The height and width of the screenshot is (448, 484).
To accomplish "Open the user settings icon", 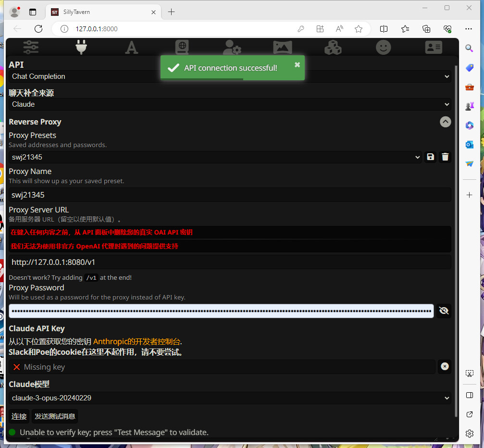I will coord(232,47).
